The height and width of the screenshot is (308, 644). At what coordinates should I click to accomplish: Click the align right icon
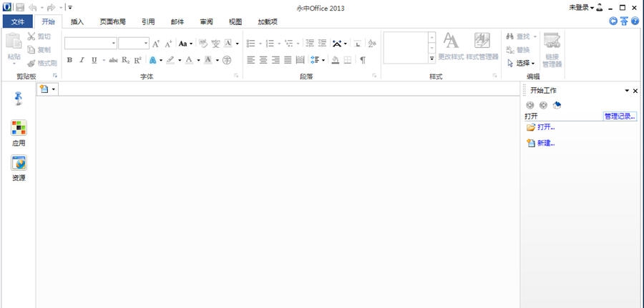coord(275,60)
